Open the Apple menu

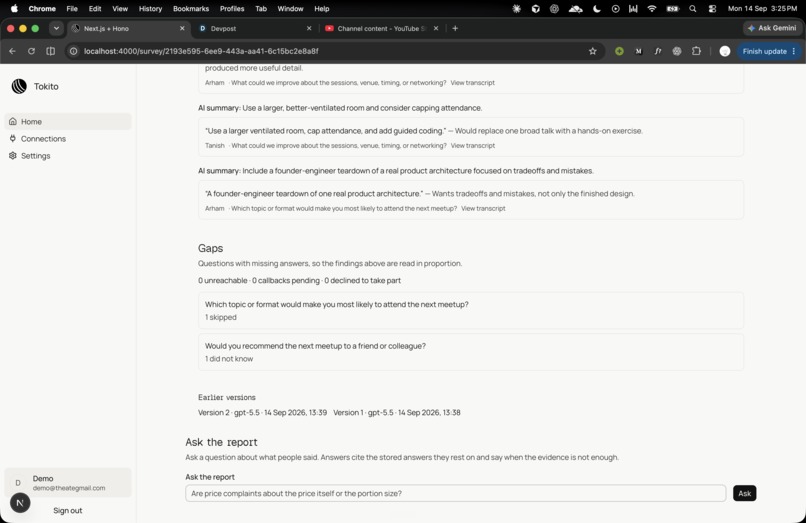pos(14,8)
